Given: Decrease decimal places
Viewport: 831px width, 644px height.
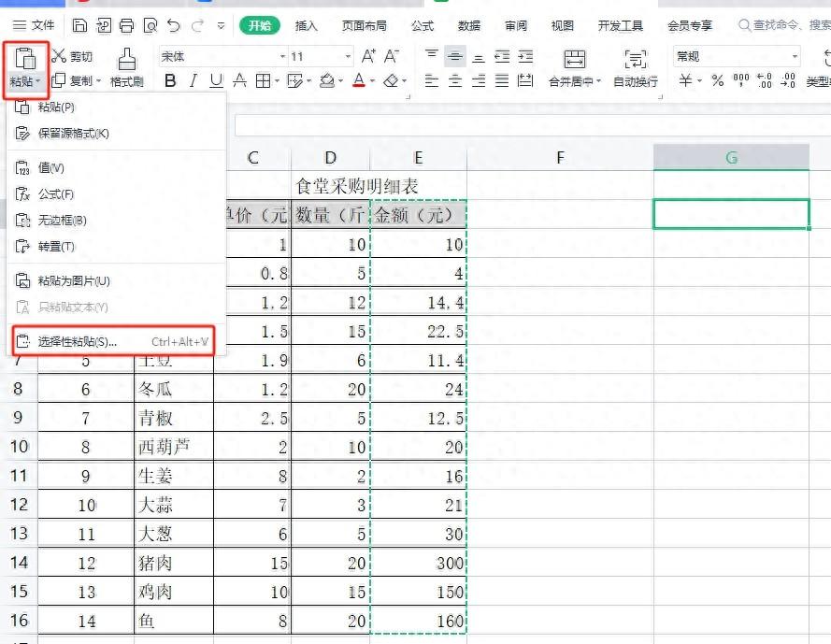Looking at the screenshot, I should pos(788,80).
